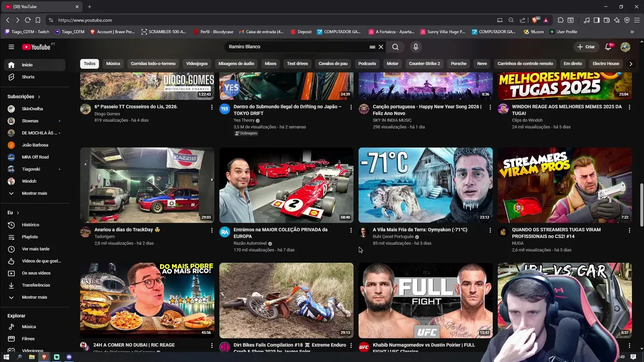The height and width of the screenshot is (362, 644).
Task: Select the Música chip
Action: point(113,64)
